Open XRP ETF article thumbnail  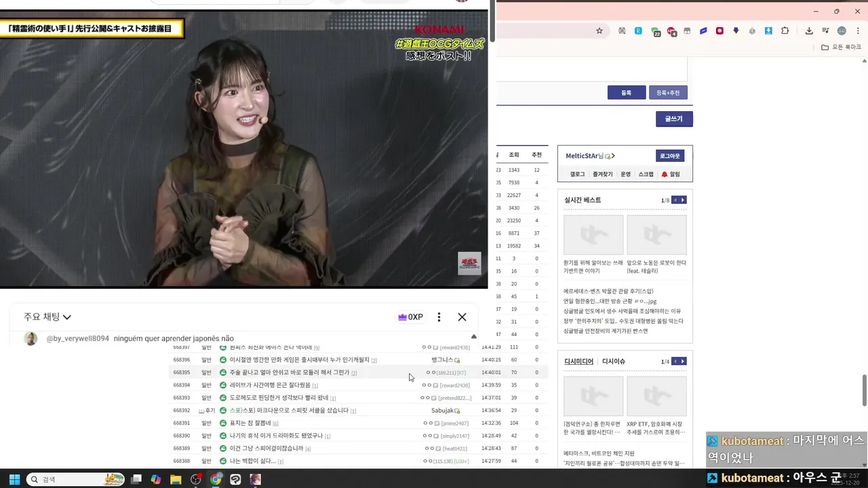pos(656,396)
